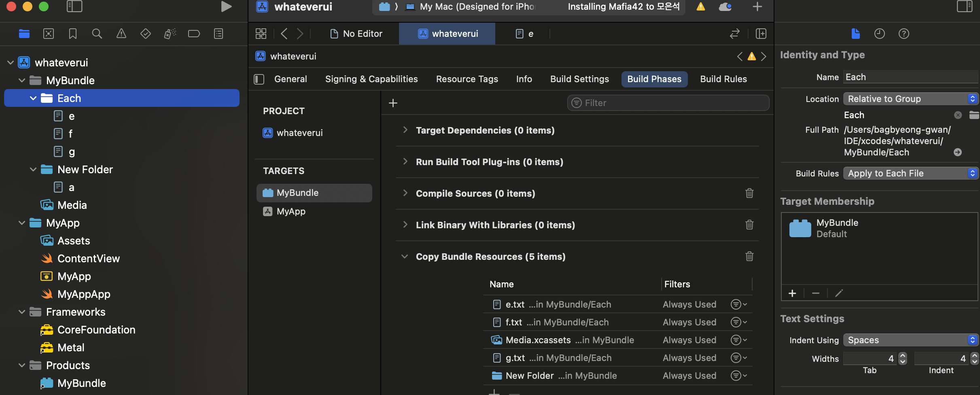Add a target membership with plus
This screenshot has height=395, width=980.
(792, 293)
